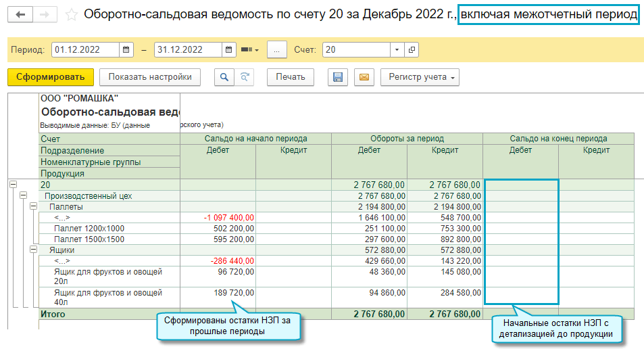Click the find next search icon
Viewport: 644px width, 349px height.
pyautogui.click(x=245, y=77)
